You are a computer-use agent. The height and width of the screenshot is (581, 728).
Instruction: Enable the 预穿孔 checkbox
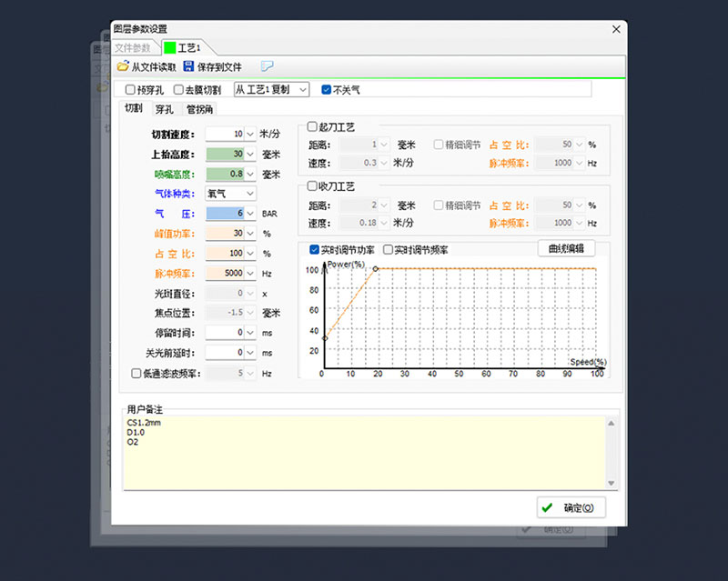(x=130, y=89)
